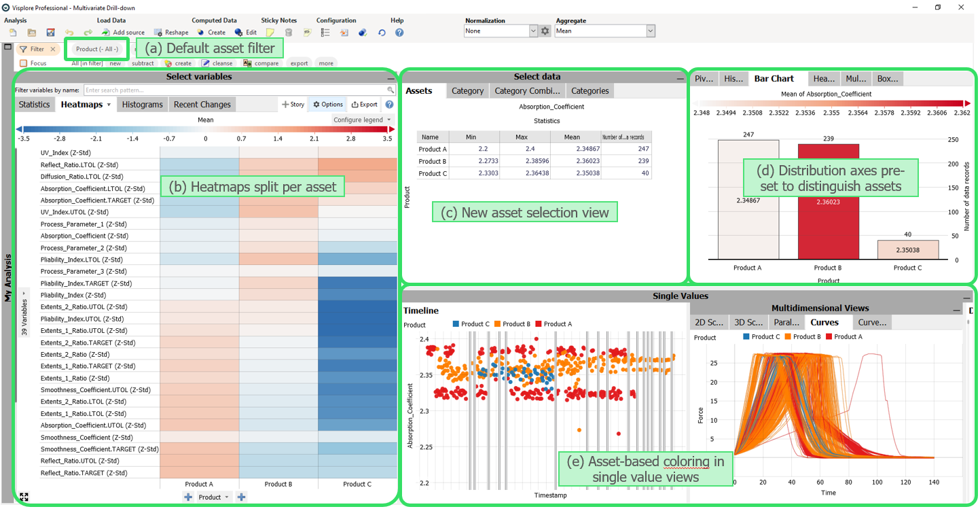
Task: Remove the Filter using its X
Action: click(53, 49)
